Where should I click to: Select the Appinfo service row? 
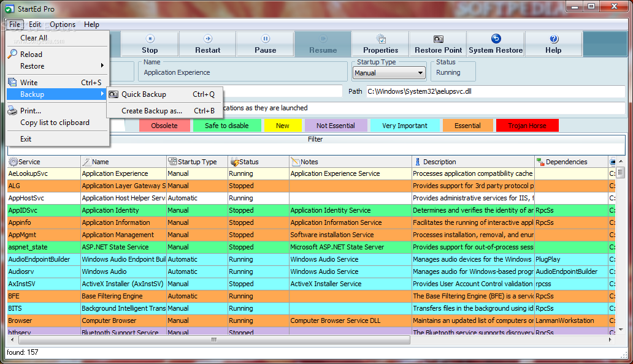312,222
